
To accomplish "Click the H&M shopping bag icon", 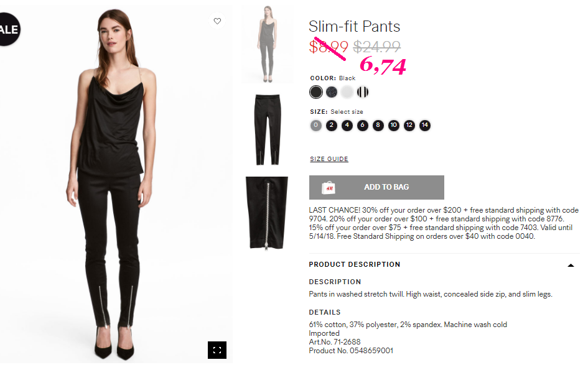I will (329, 187).
